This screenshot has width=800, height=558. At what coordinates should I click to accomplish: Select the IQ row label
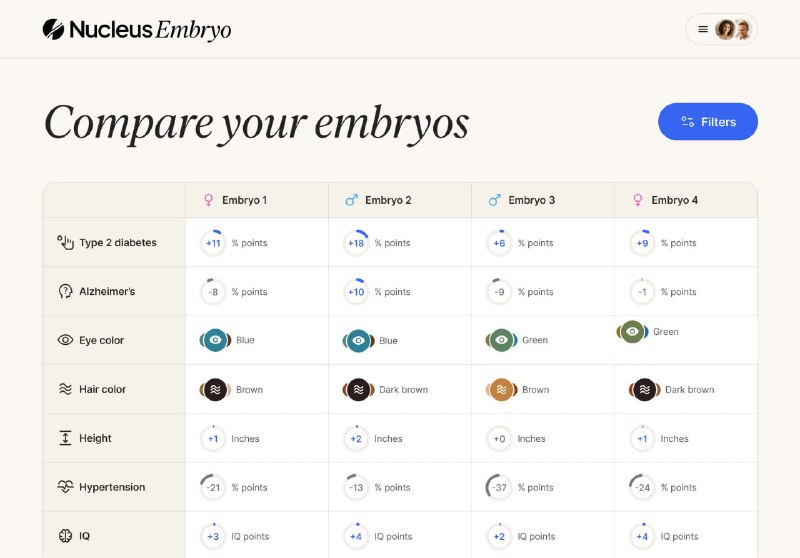click(85, 536)
